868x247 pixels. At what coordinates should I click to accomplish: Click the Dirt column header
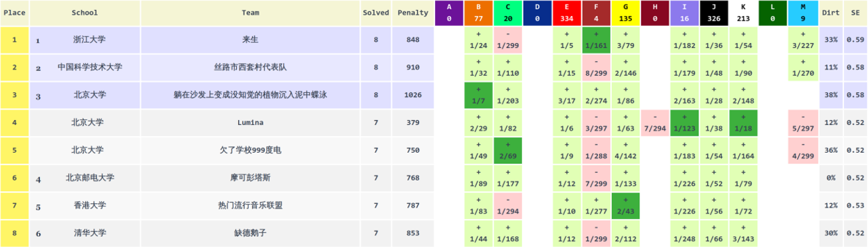(831, 13)
